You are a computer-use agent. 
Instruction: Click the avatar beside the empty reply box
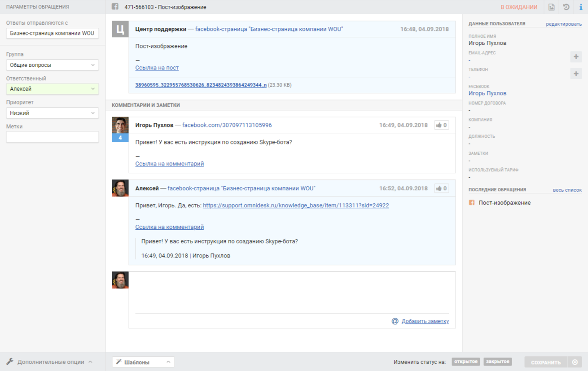point(120,280)
